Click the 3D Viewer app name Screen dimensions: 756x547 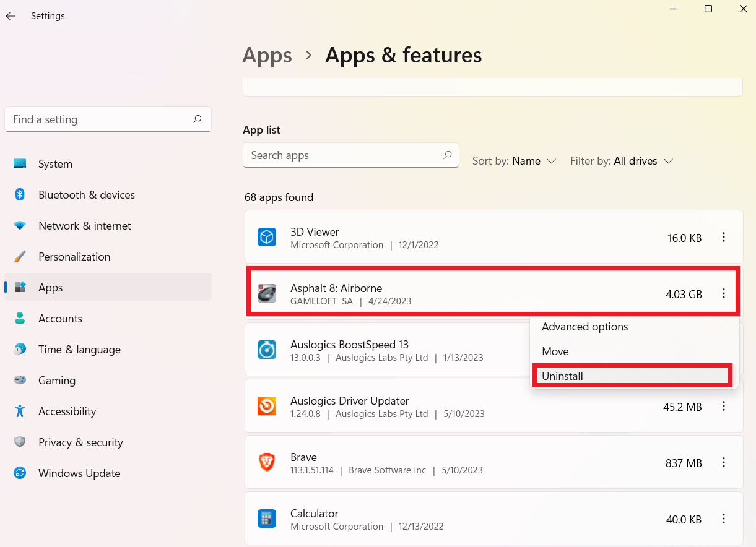315,232
